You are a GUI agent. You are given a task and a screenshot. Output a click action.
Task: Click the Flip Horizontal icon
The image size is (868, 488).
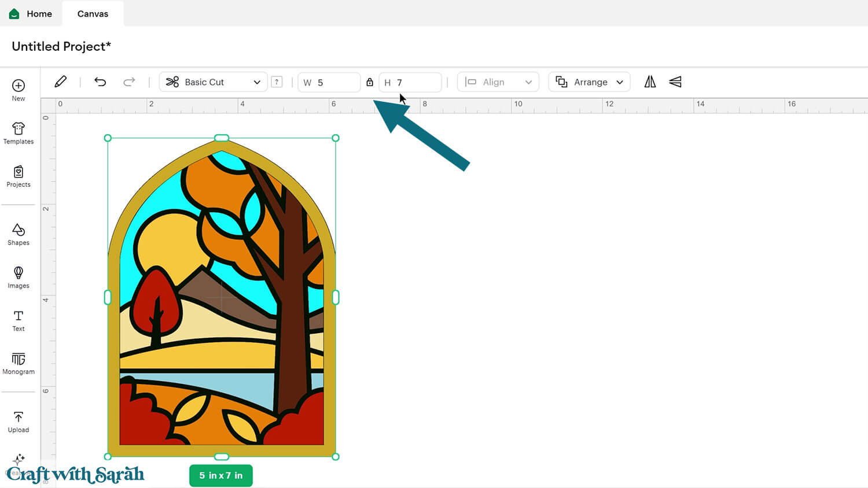tap(649, 82)
